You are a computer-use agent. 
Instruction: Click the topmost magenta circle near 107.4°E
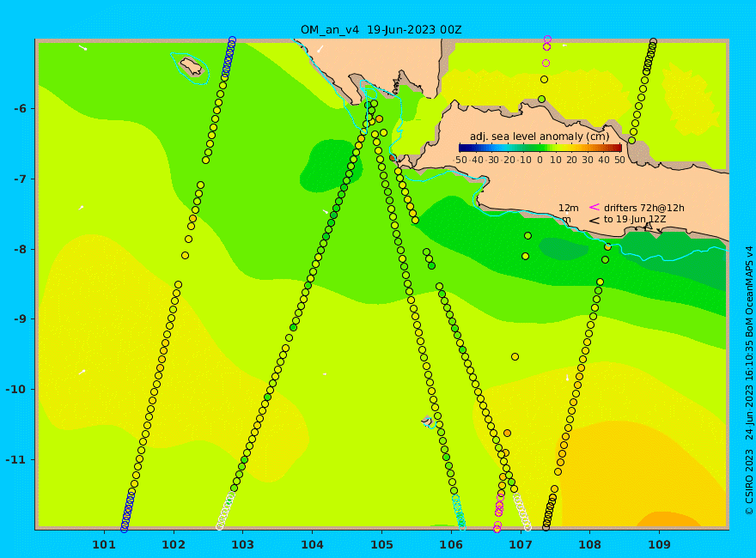coord(547,39)
